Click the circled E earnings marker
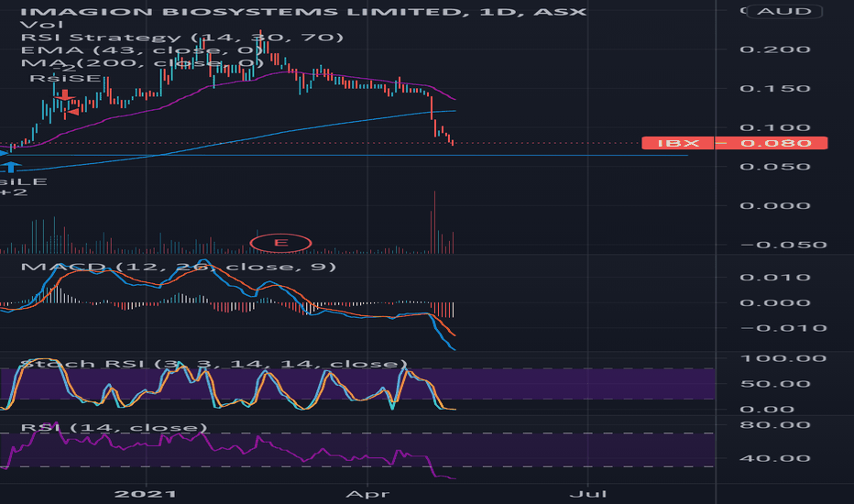854x504 pixels. click(x=280, y=243)
